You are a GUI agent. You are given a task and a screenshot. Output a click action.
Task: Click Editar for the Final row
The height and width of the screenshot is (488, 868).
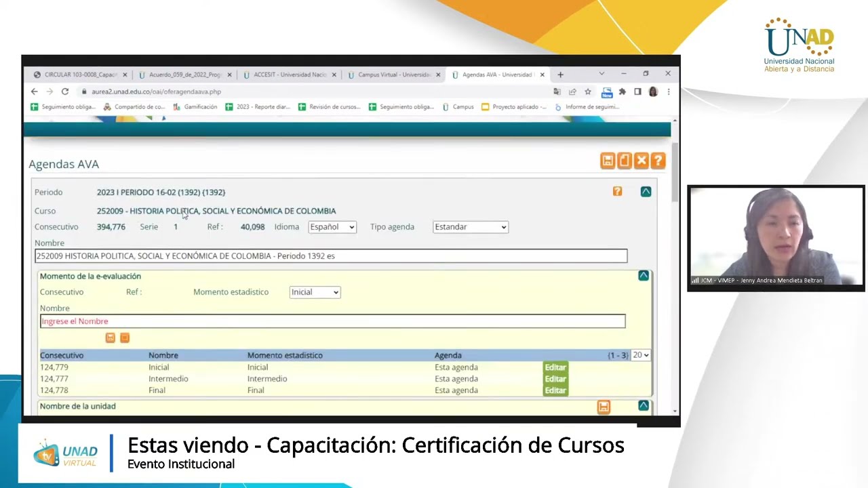click(x=555, y=390)
